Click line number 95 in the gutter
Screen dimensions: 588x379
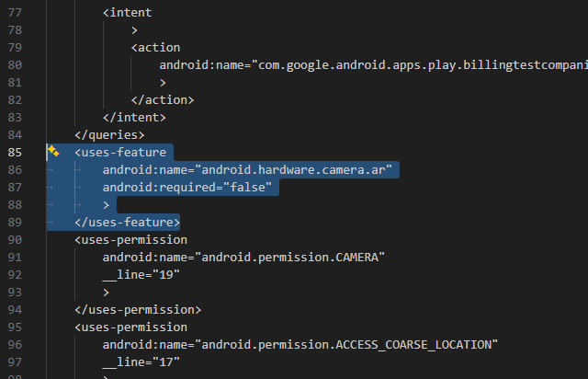coord(14,327)
